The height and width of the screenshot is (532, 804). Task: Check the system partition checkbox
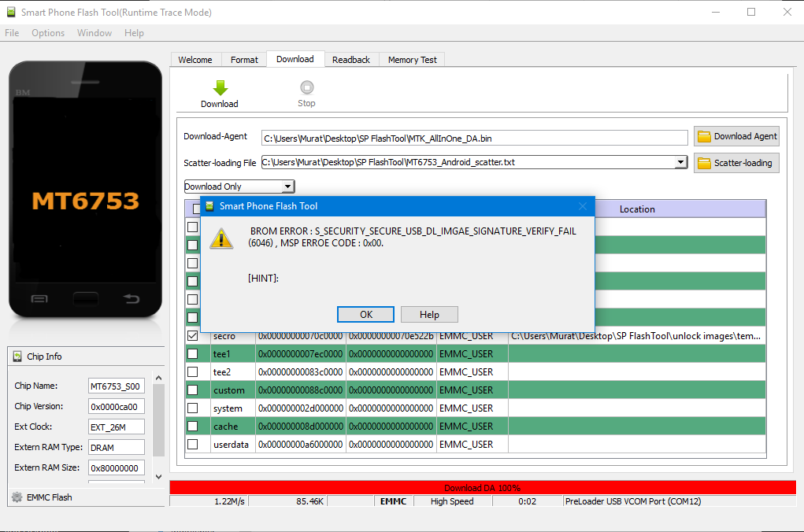193,408
